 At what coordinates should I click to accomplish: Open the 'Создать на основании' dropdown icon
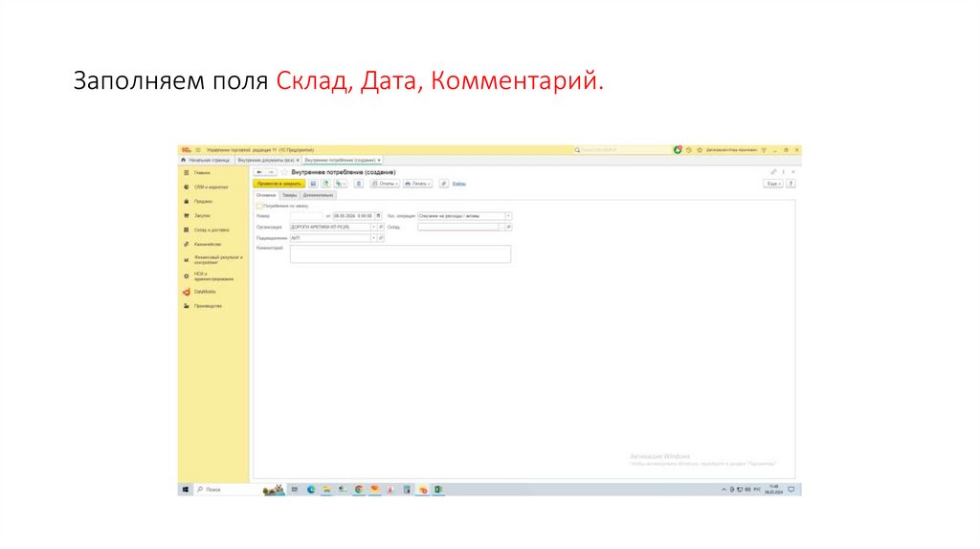tap(340, 184)
